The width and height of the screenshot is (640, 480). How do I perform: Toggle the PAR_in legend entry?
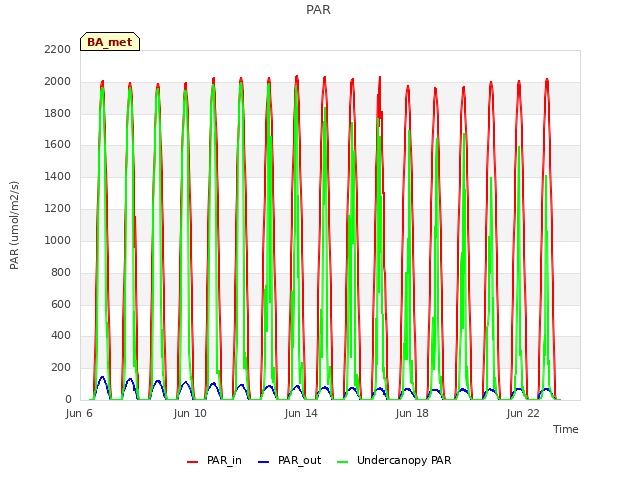[x=214, y=460]
